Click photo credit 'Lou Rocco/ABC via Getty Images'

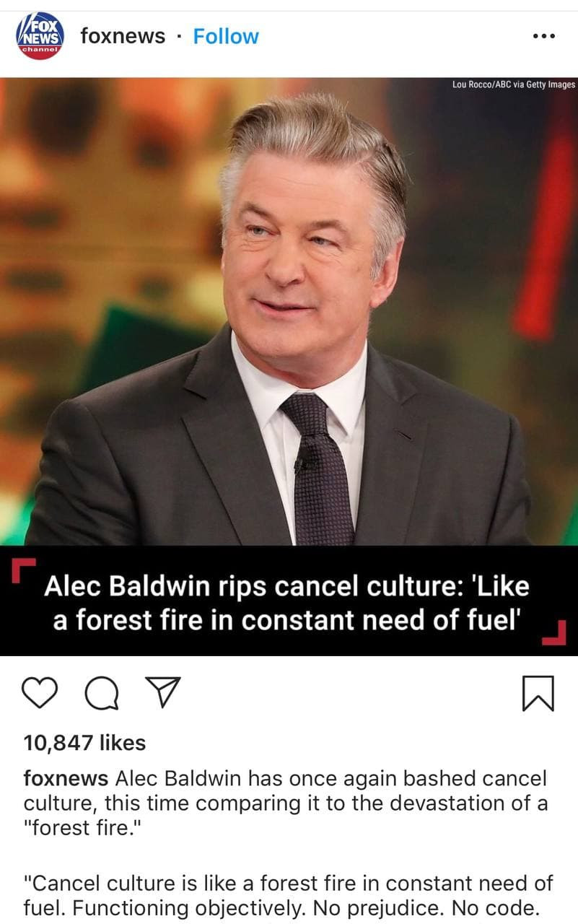514,84
